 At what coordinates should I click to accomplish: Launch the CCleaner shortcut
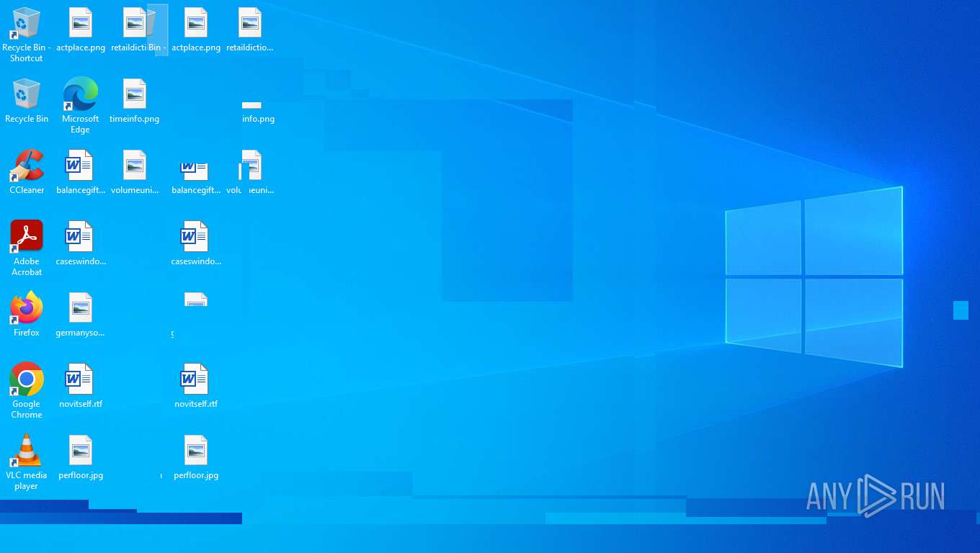coord(27,172)
